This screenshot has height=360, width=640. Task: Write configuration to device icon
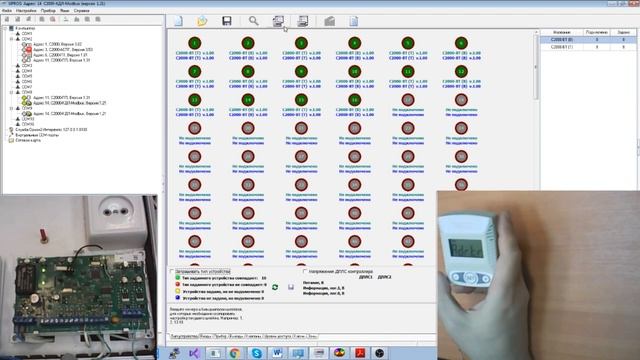tap(303, 21)
